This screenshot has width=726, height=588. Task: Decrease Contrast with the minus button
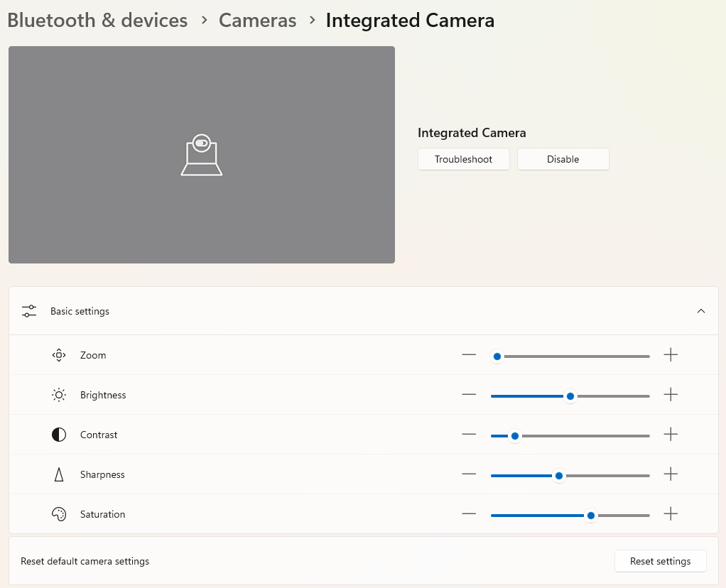[x=469, y=435]
